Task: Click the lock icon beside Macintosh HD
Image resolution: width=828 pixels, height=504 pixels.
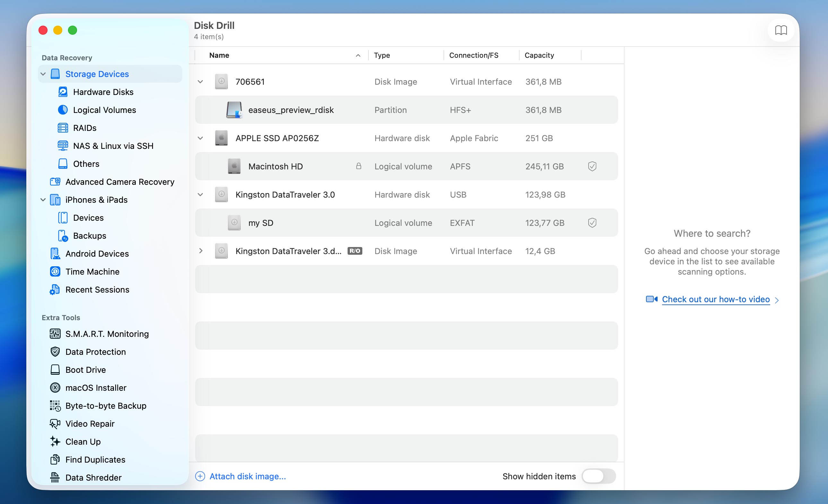Action: click(358, 166)
